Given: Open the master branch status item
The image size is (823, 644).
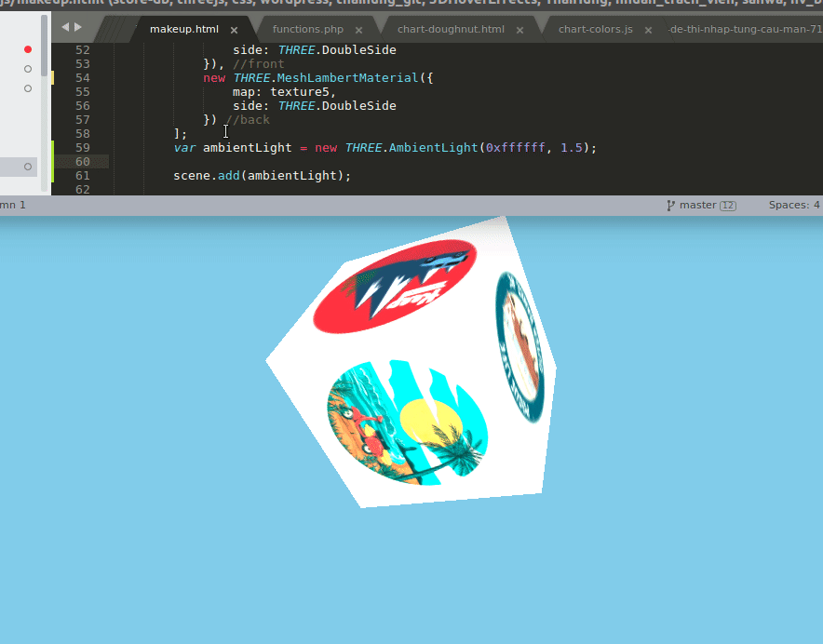Looking at the screenshot, I should (x=701, y=206).
